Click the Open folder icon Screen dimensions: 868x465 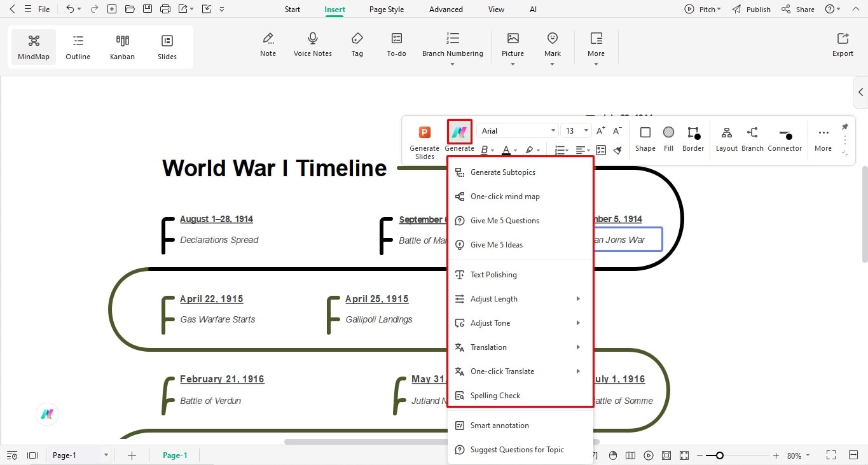tap(130, 10)
